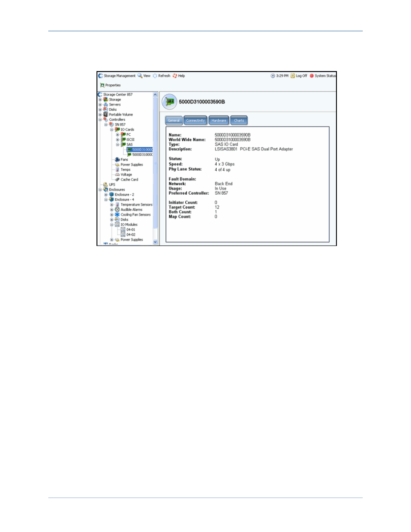The image size is (411, 532).
Task: Click the IO Cards icon
Action: pos(117,130)
